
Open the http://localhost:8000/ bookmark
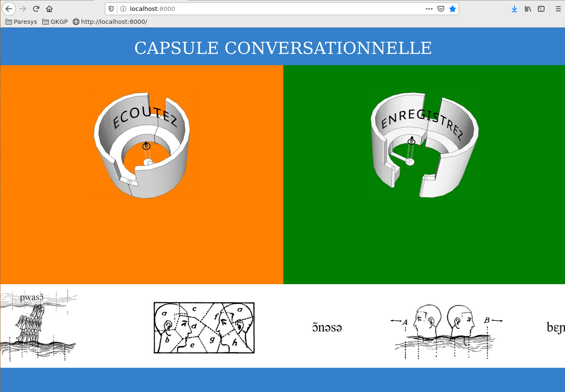pos(110,22)
